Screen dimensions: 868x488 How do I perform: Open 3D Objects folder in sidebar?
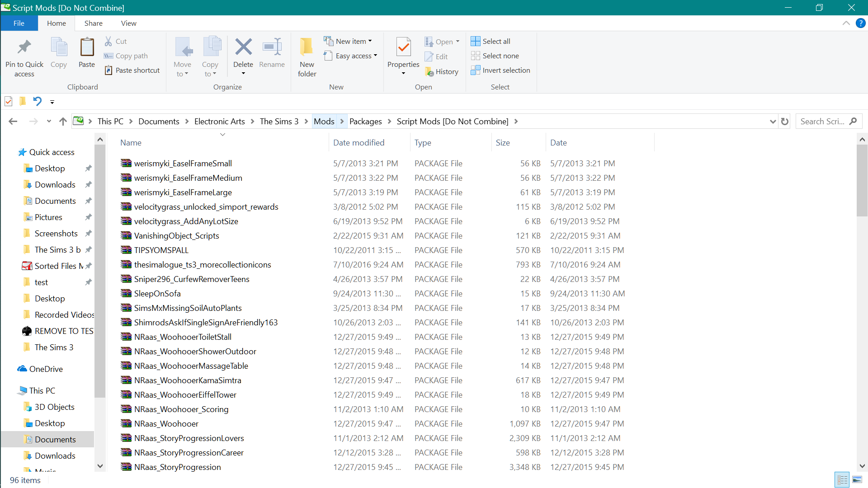(54, 407)
